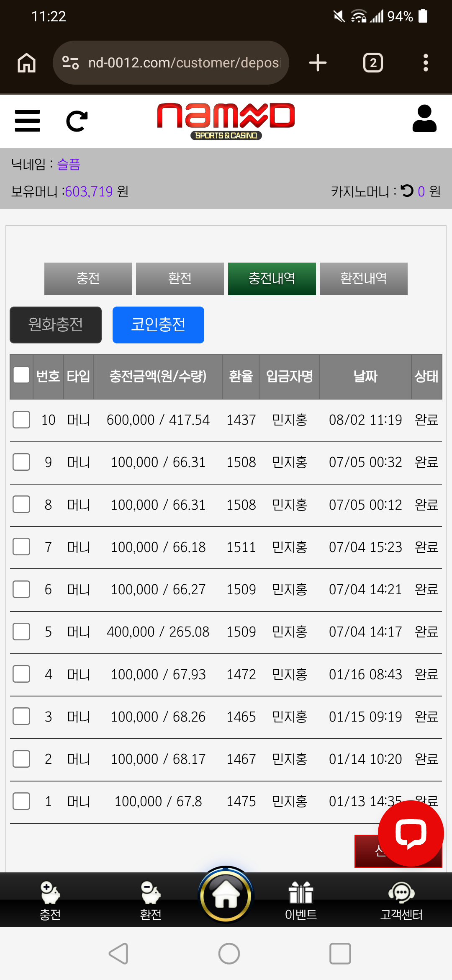
Task: Tap the gold home button in bottom bar
Action: pyautogui.click(x=226, y=895)
